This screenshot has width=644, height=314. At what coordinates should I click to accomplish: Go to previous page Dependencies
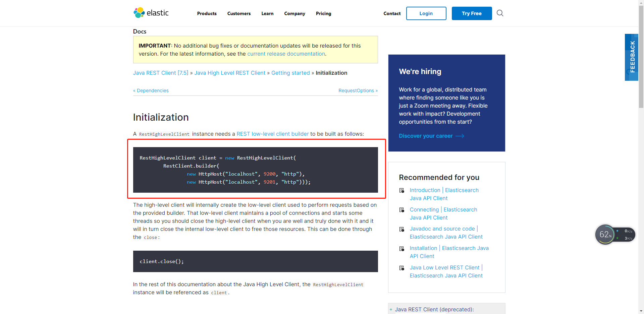(x=151, y=90)
